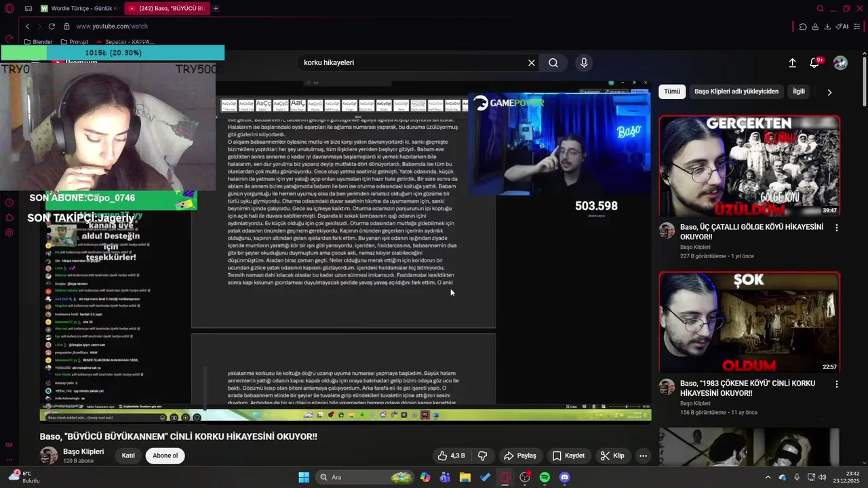This screenshot has height=488, width=868.
Task: Open the Prompt bookmarks folder
Action: click(x=74, y=42)
